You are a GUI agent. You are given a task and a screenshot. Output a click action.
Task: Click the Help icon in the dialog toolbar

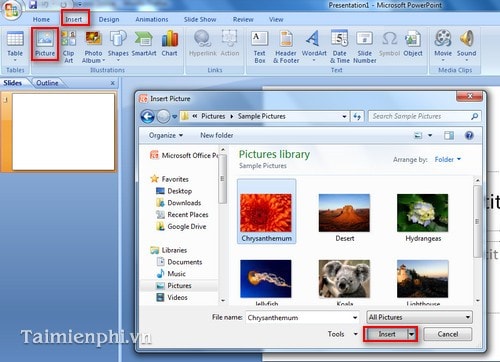pyautogui.click(x=469, y=135)
